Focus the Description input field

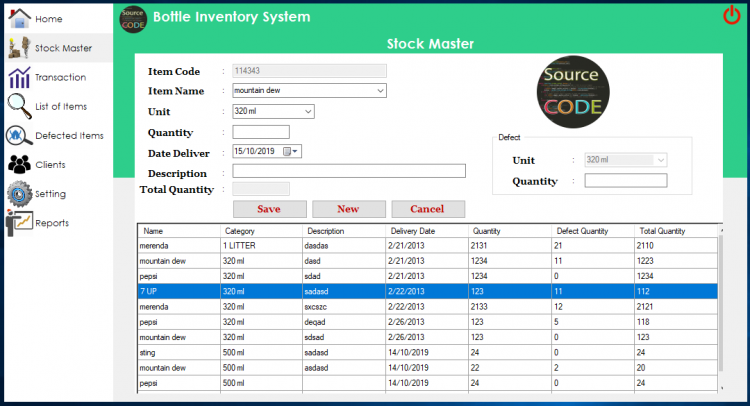pyautogui.click(x=349, y=171)
